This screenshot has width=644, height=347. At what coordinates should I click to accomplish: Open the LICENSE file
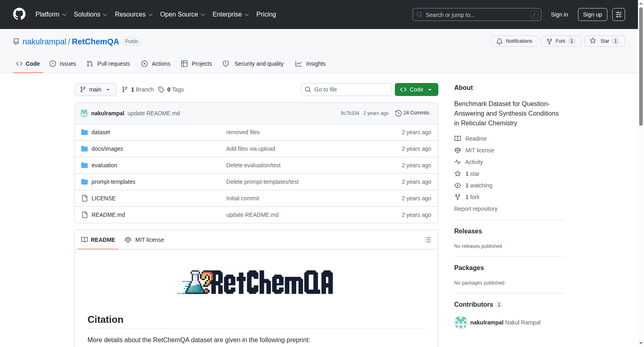103,198
